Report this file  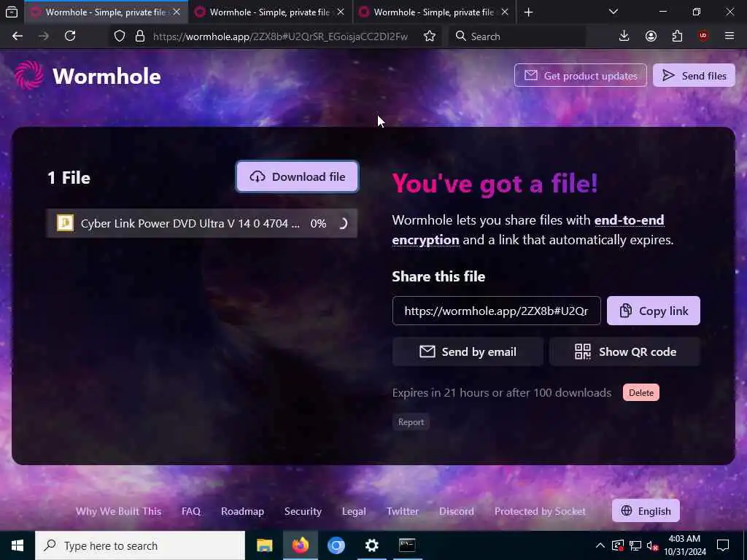411,422
